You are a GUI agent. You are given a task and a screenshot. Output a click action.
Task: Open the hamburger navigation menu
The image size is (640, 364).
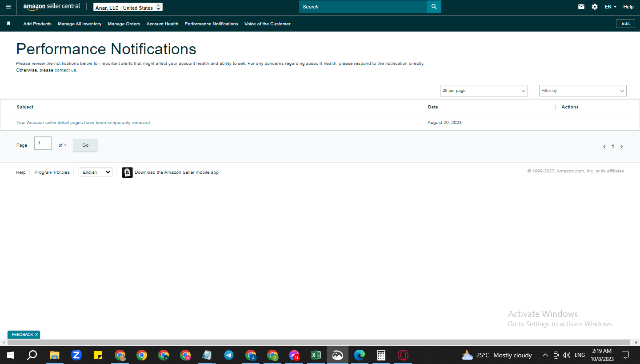click(x=8, y=7)
